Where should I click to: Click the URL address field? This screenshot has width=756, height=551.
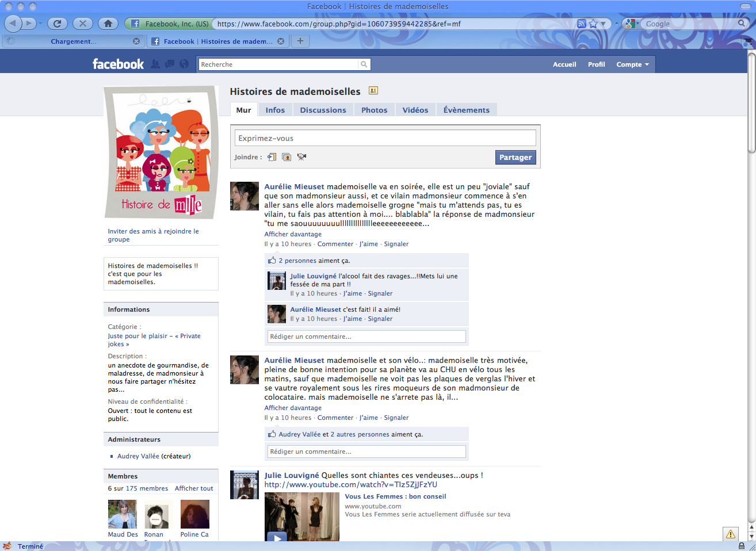pos(394,24)
